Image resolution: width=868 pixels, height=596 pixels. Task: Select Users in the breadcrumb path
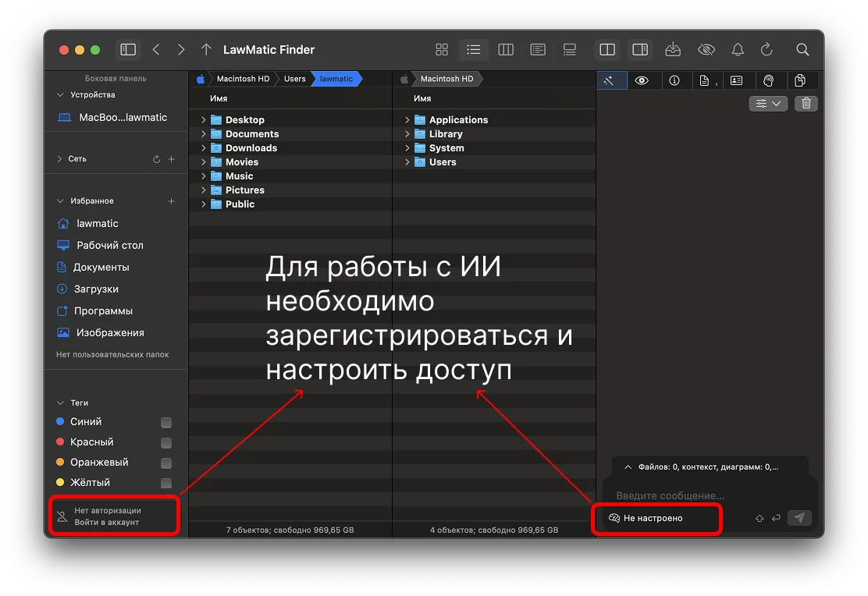tap(294, 79)
